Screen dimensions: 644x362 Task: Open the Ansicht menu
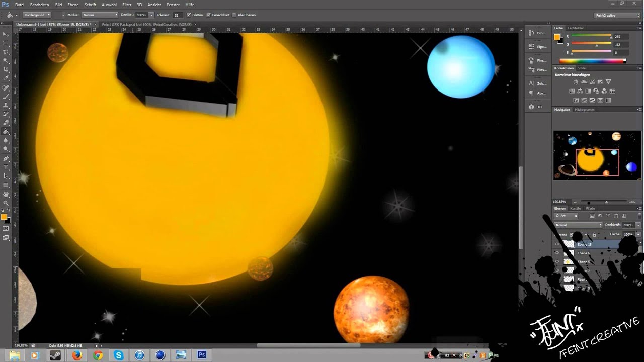click(x=154, y=5)
